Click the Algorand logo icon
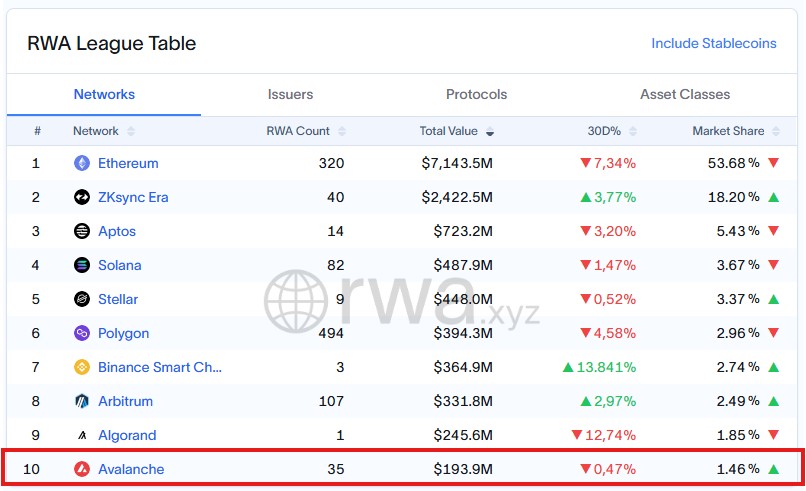This screenshot has height=491, width=806. coord(82,435)
